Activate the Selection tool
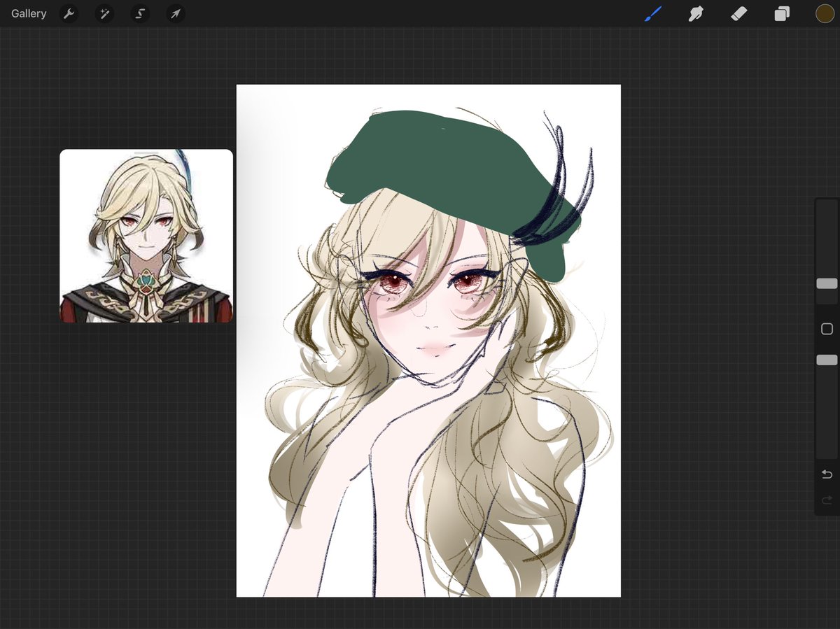This screenshot has height=629, width=840. coord(140,13)
